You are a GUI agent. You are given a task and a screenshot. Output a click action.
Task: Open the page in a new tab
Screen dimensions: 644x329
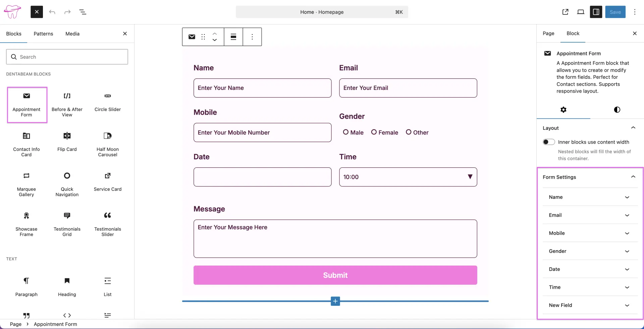[x=565, y=12]
